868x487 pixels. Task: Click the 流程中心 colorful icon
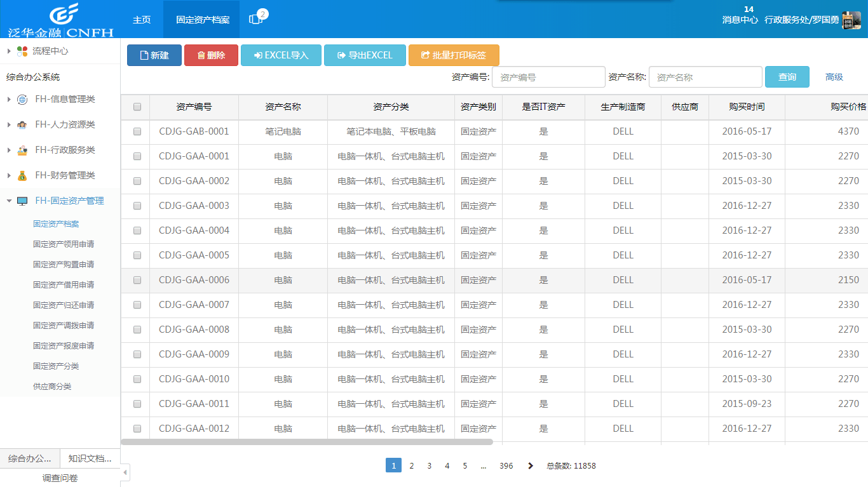(22, 51)
